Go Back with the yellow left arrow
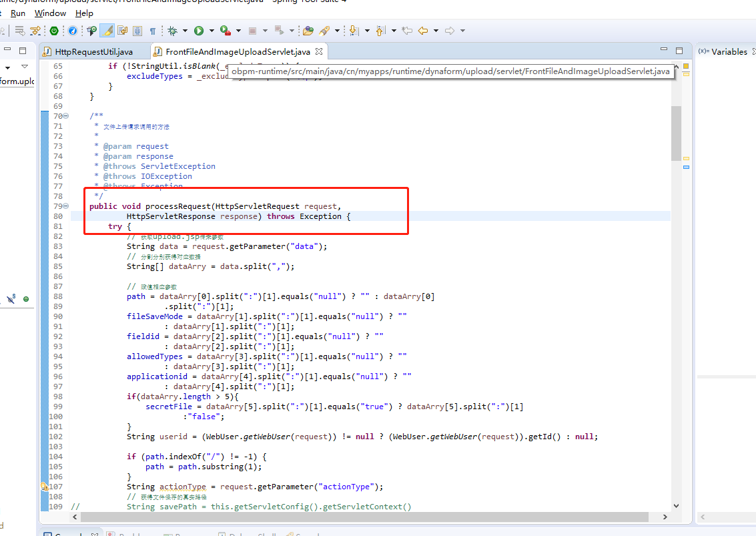Screen dimensions: 756x536 pyautogui.click(x=423, y=31)
